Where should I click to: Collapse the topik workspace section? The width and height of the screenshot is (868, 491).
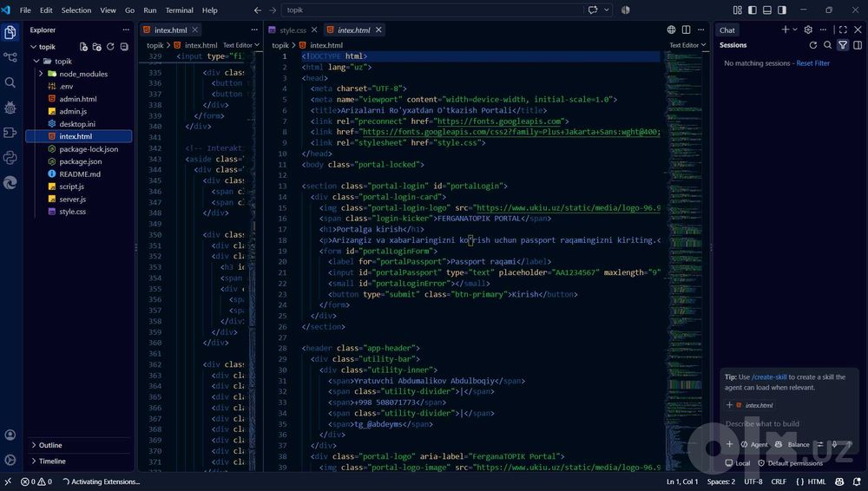(33, 47)
